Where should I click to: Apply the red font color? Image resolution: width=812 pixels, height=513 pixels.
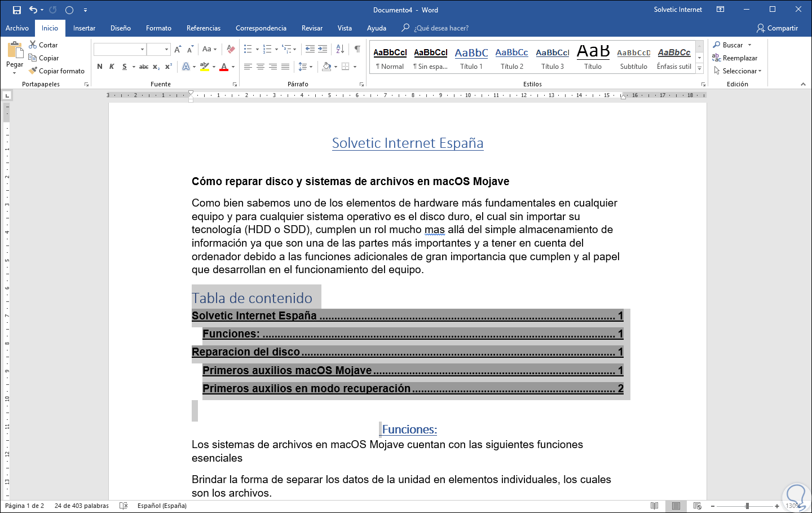point(224,67)
